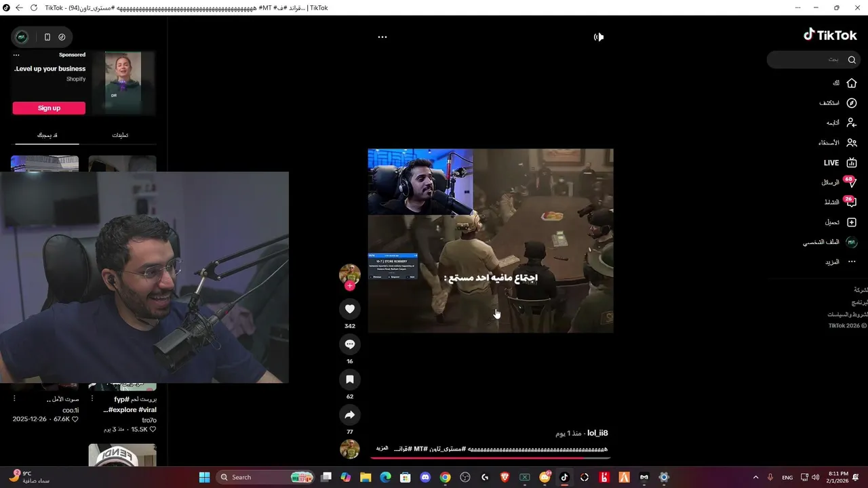Click the 'Level up your business' ad title

[x=50, y=68]
